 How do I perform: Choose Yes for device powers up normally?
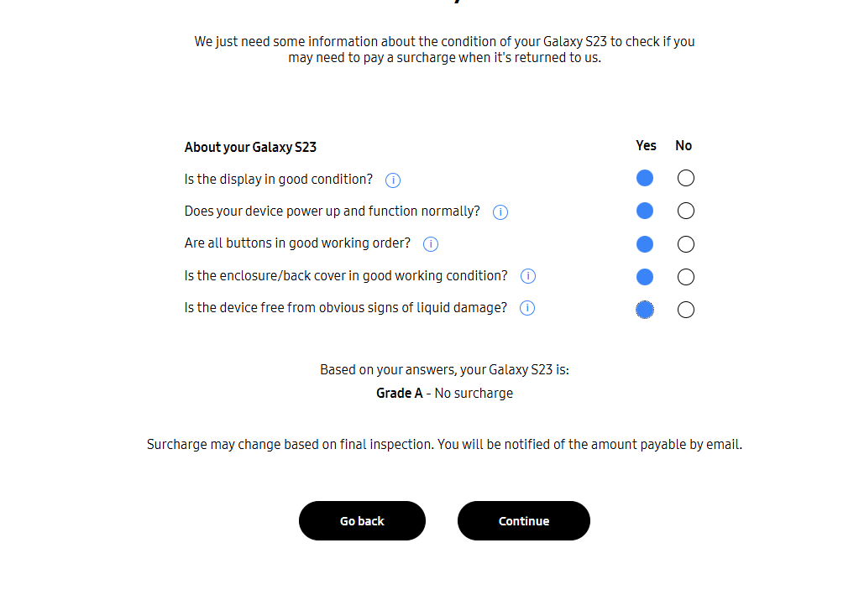coord(645,211)
